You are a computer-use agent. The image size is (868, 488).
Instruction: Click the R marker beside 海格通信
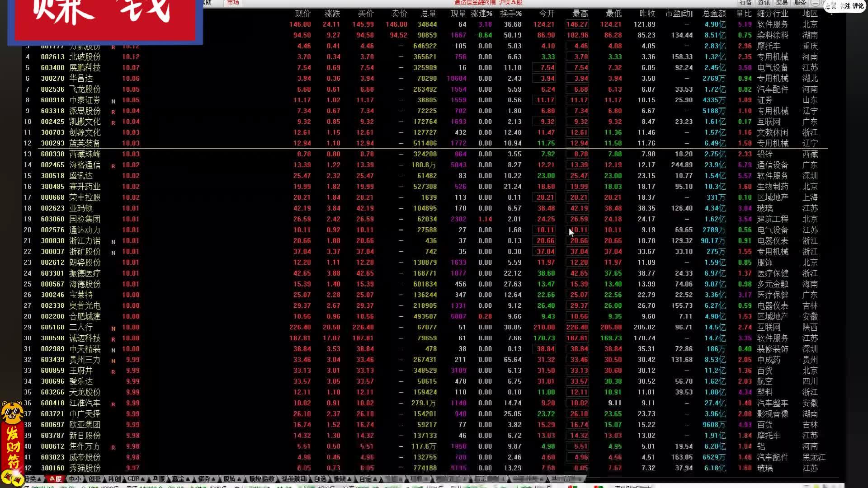pos(113,166)
